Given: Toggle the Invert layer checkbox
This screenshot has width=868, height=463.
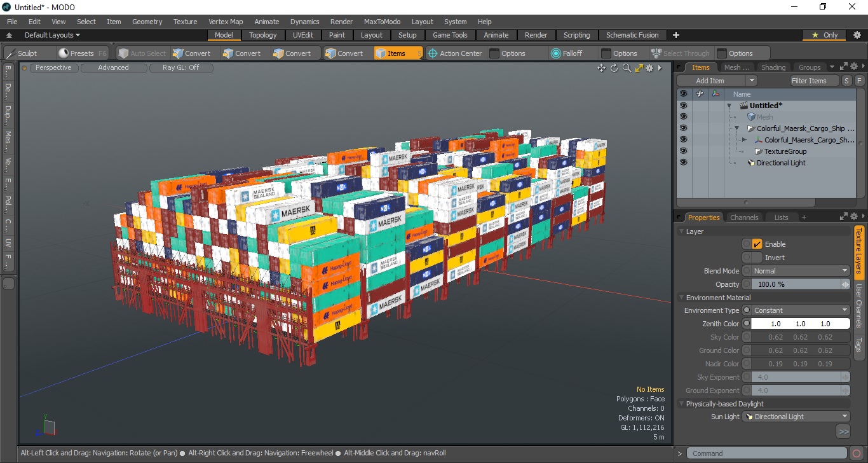Looking at the screenshot, I should 757,258.
